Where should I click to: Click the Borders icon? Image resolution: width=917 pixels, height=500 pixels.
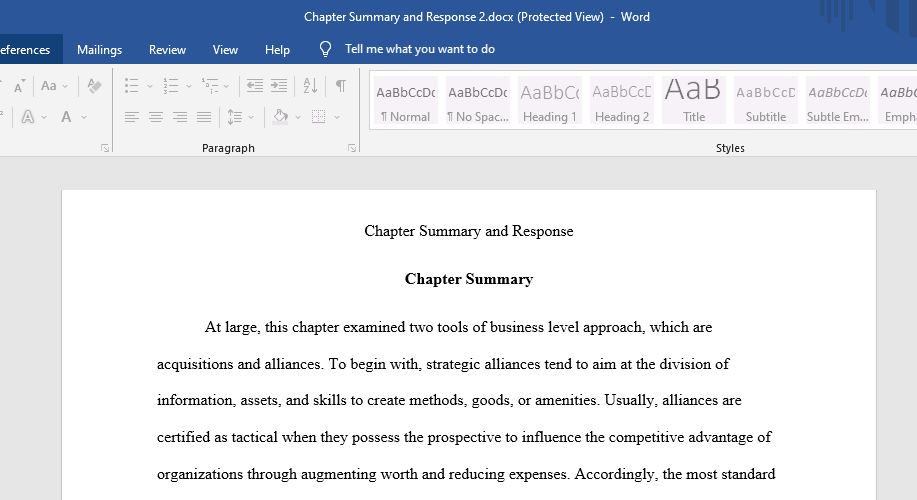point(319,117)
